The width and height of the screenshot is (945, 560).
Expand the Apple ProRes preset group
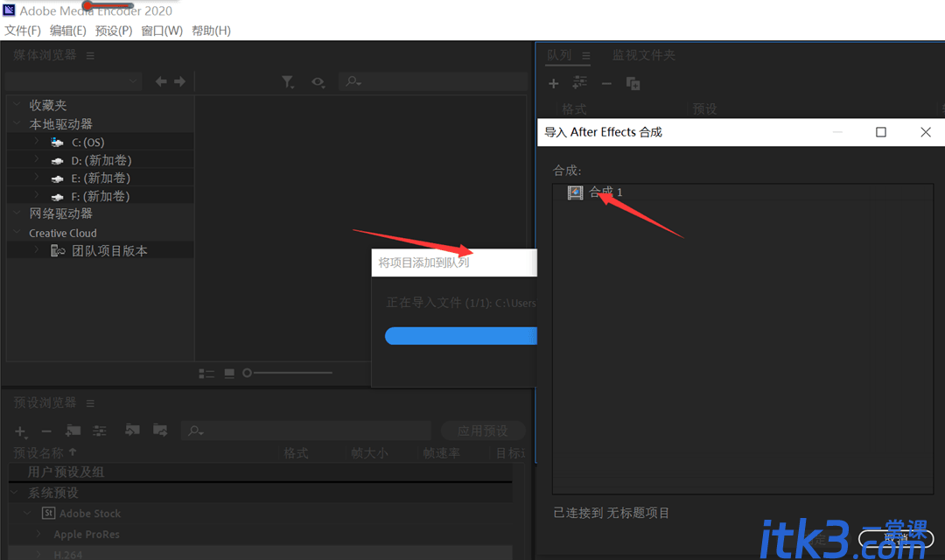click(38, 534)
